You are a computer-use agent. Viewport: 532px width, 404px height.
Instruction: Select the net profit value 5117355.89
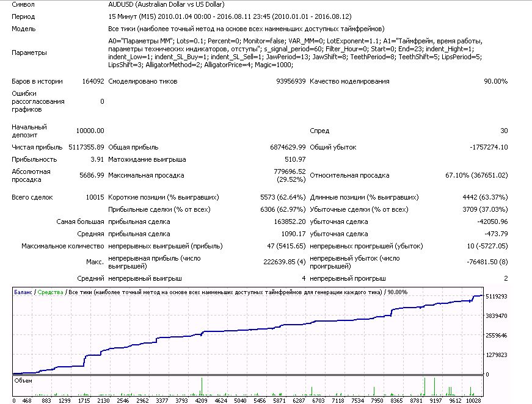pos(86,147)
